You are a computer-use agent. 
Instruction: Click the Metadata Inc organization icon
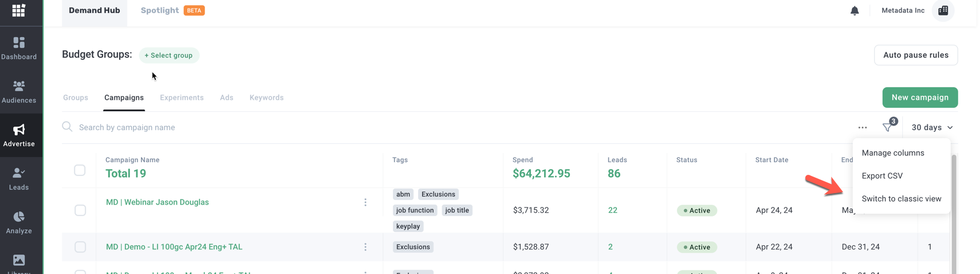(943, 10)
